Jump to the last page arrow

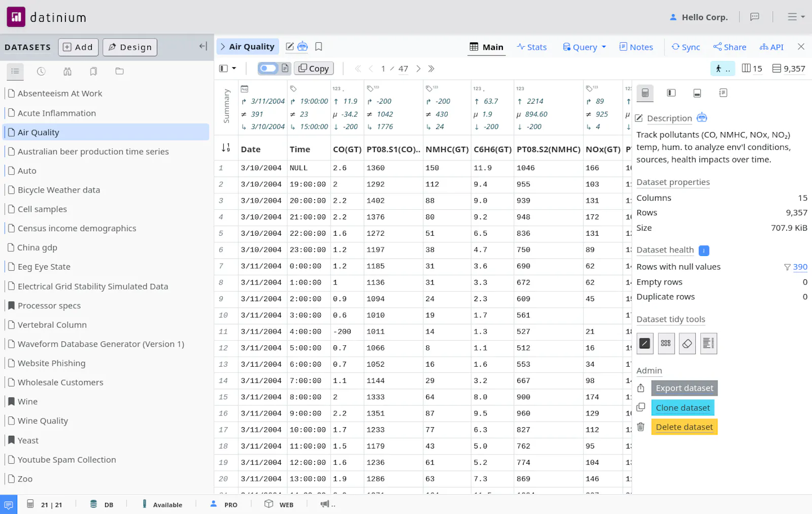click(431, 69)
